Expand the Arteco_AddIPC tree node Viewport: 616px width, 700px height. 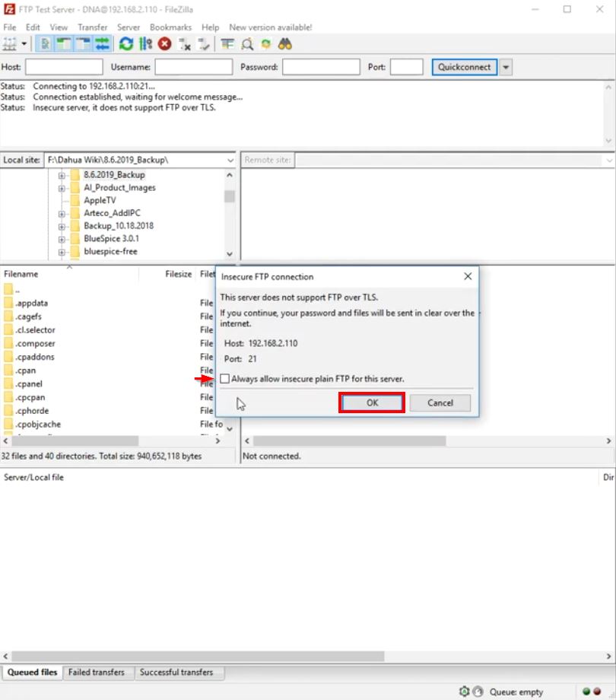click(62, 214)
